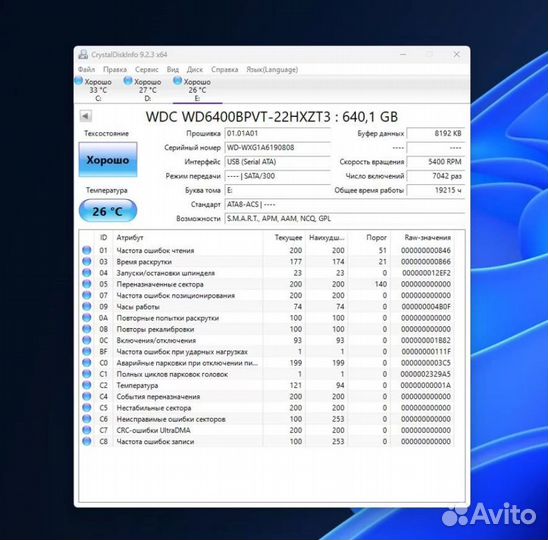Image resolution: width=548 pixels, height=540 pixels.
Task: Close the CrystalDiskInfo window
Action: pos(456,54)
